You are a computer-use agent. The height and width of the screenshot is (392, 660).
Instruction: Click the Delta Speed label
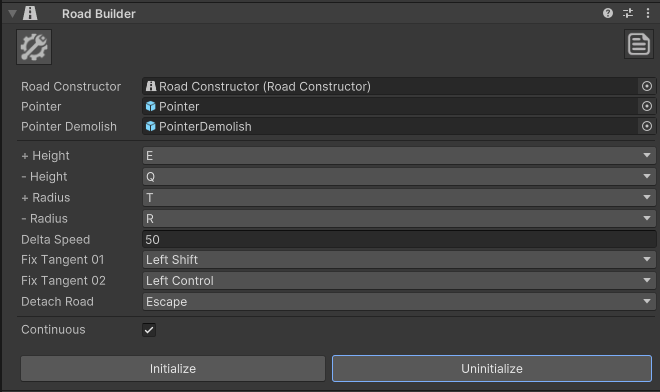click(x=56, y=240)
